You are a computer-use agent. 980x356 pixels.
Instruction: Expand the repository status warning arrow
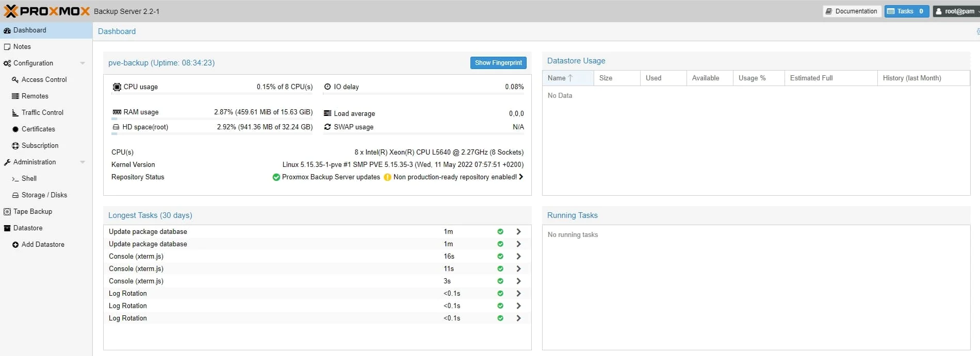(x=521, y=177)
